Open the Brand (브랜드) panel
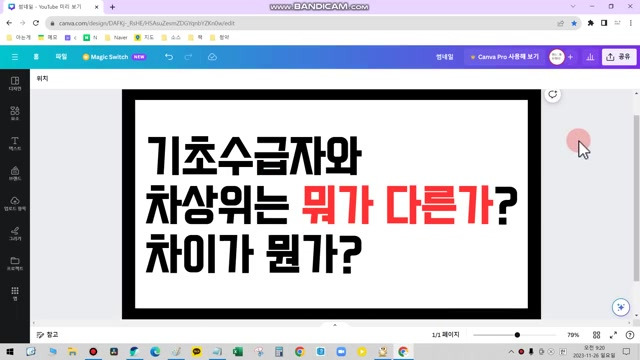The width and height of the screenshot is (640, 360). click(x=15, y=173)
